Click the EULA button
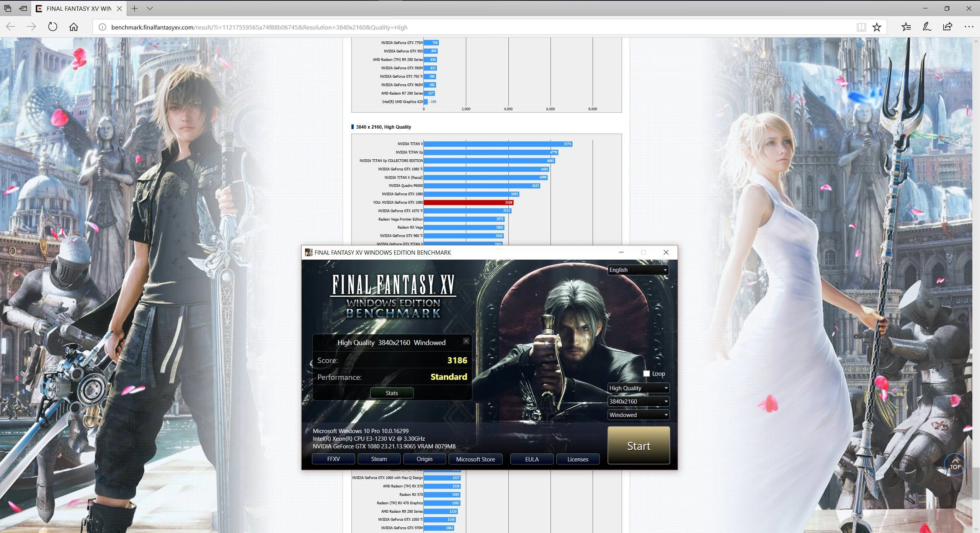The image size is (980, 533). (532, 459)
